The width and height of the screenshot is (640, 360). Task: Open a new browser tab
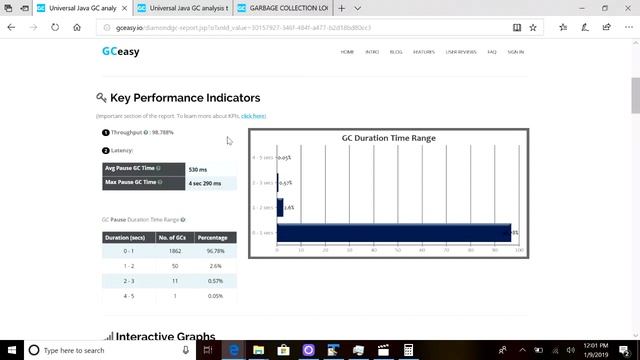click(342, 8)
